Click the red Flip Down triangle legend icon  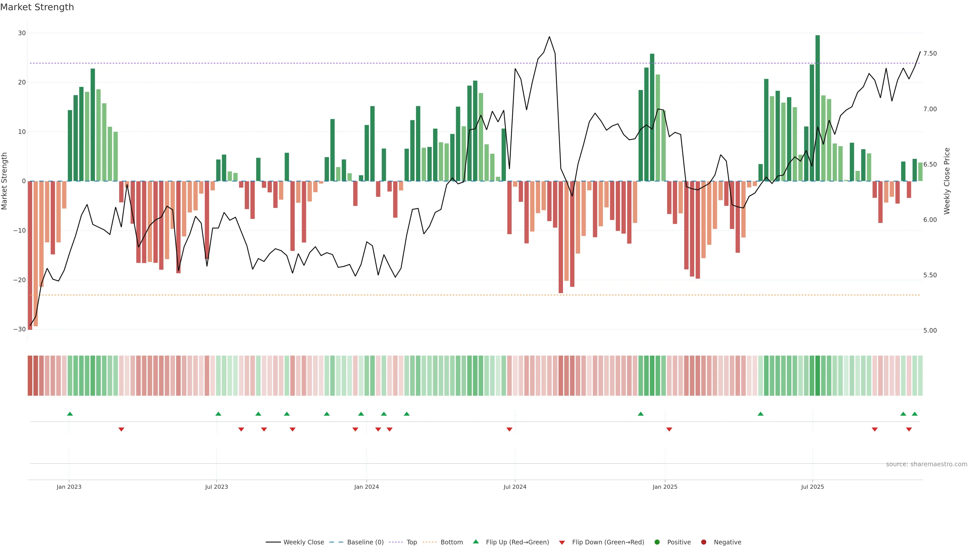[x=562, y=543]
